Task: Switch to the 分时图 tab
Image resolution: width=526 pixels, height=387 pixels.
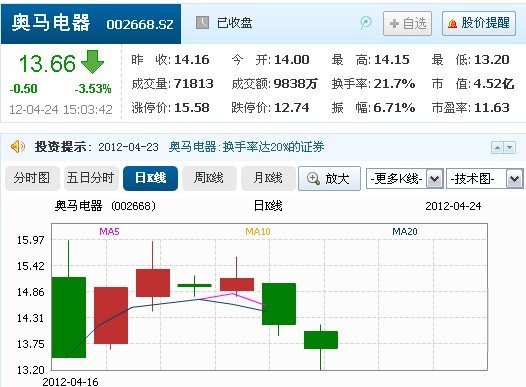Action: tap(32, 178)
